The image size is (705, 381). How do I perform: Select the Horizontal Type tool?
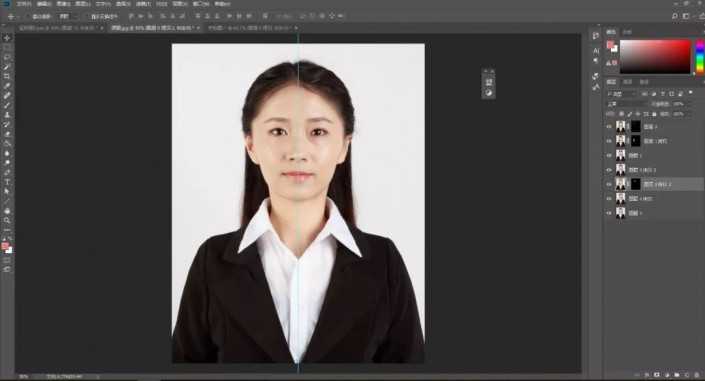pos(7,182)
